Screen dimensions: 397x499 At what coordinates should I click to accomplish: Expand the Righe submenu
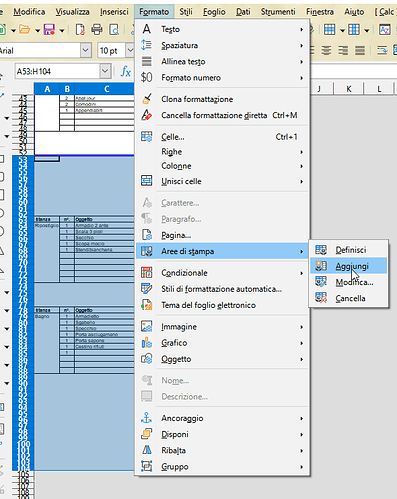(222, 152)
